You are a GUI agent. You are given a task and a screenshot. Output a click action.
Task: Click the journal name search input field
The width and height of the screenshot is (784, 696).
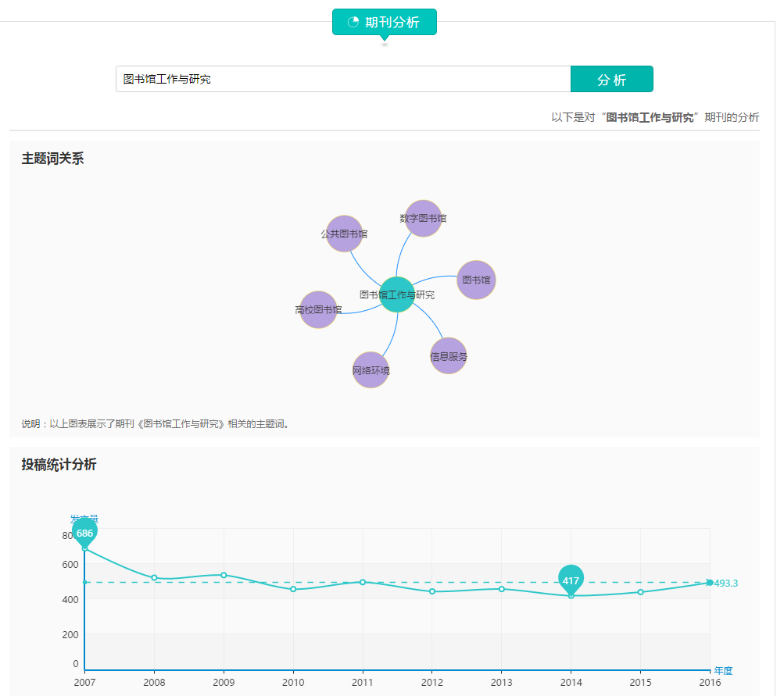(x=343, y=79)
